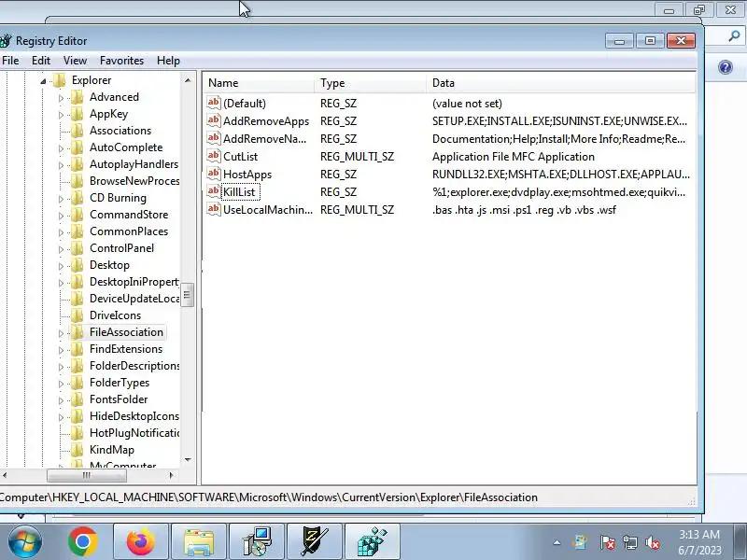Click the BrowseNewProcess folder icon
Viewport: 747px width, 560px height.
pos(77,181)
